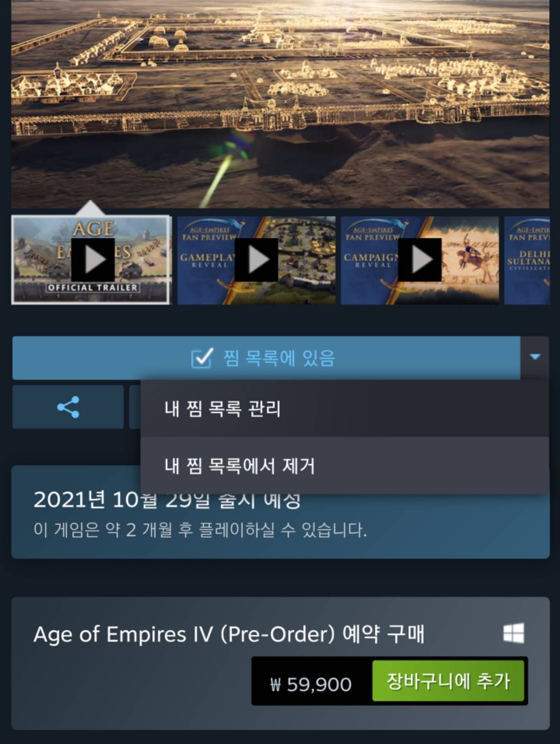Click the 장바구니에 추가 button
The image size is (560, 744).
click(x=448, y=681)
